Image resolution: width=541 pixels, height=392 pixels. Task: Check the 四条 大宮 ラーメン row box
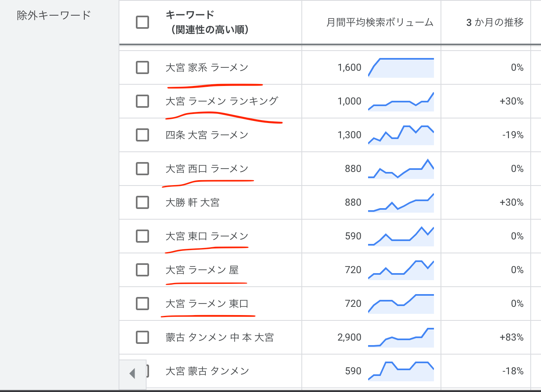point(142,135)
